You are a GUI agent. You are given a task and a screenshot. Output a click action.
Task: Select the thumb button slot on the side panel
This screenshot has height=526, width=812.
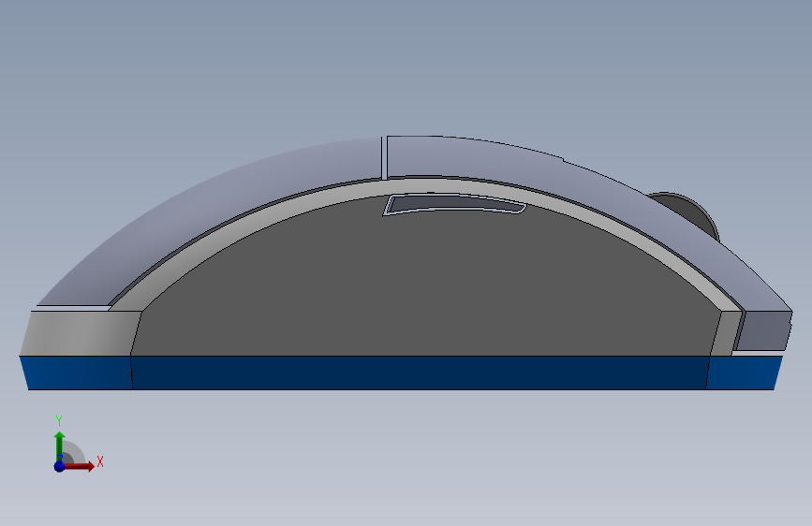coord(454,204)
